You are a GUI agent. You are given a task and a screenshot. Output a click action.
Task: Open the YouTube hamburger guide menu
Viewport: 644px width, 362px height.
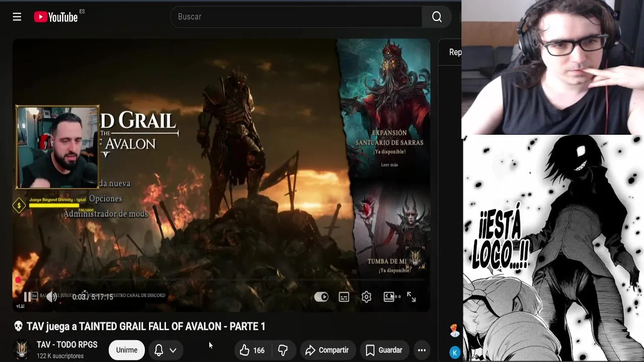pyautogui.click(x=17, y=17)
